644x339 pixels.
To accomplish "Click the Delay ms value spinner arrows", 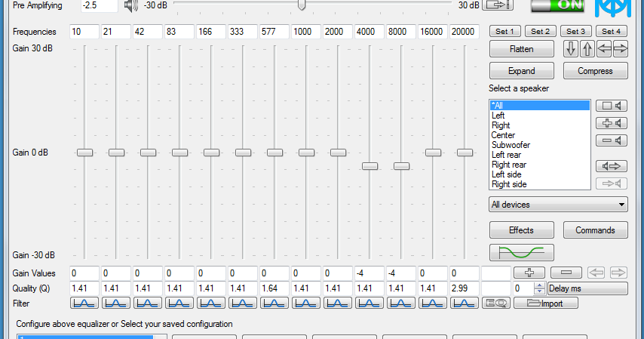I will click(540, 288).
